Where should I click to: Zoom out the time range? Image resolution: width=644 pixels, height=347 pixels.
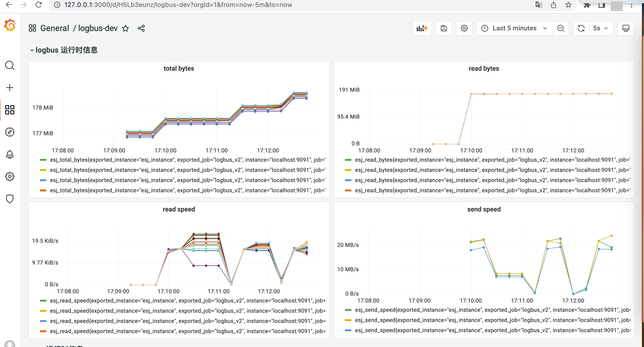point(561,28)
